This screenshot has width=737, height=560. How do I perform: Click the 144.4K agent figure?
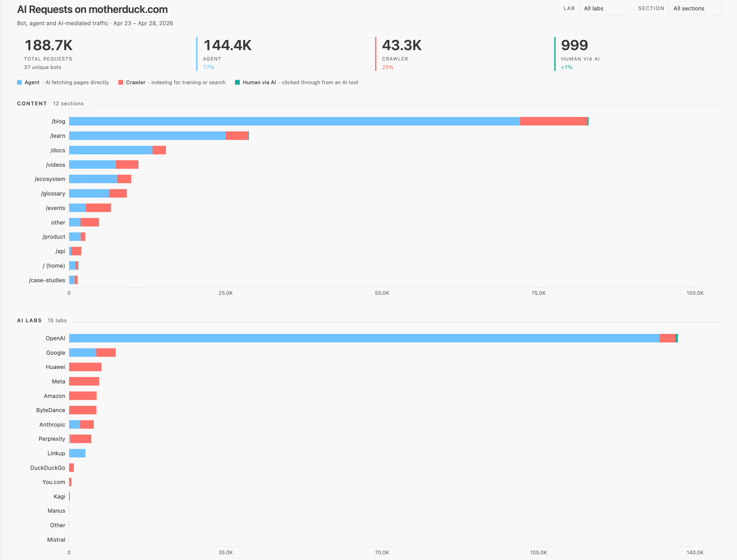click(x=228, y=45)
